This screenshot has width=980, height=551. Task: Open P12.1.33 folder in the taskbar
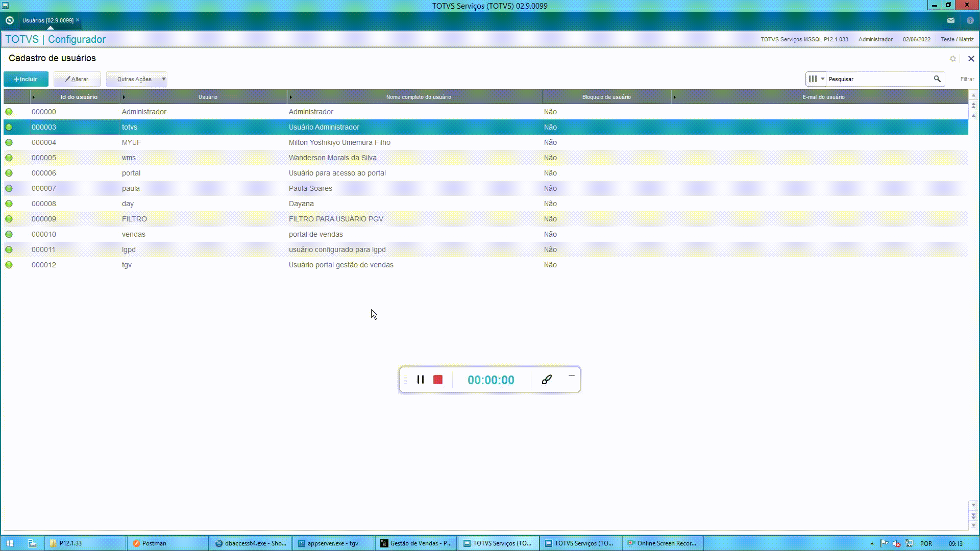pos(85,543)
